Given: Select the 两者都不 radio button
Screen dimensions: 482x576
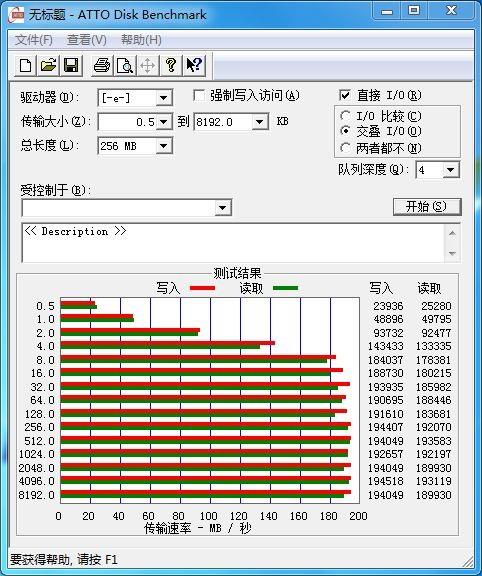Looking at the screenshot, I should tap(345, 148).
